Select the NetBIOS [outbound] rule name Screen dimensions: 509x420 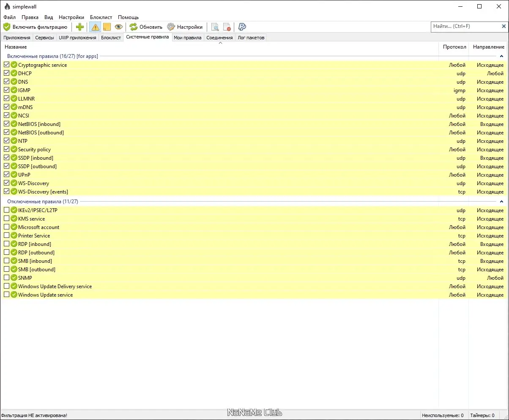(x=41, y=133)
